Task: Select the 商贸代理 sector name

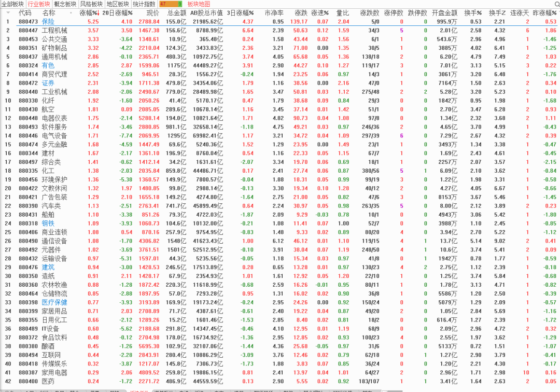Action: pyautogui.click(x=54, y=74)
